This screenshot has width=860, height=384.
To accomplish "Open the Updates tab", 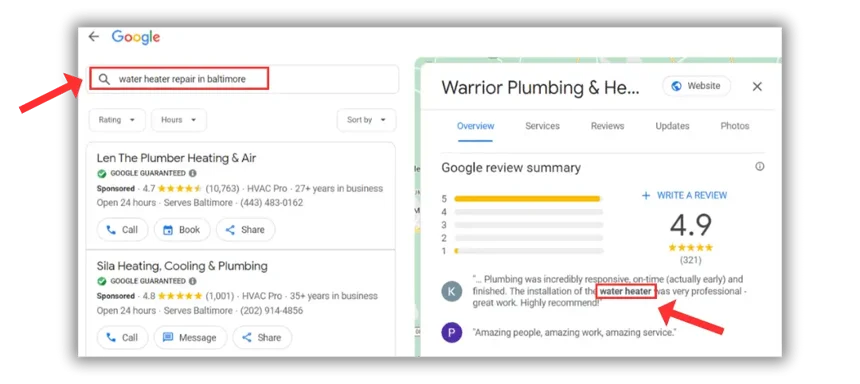I will [672, 126].
